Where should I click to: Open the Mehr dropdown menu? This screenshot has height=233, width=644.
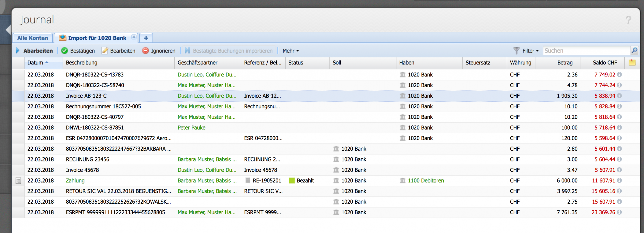291,51
